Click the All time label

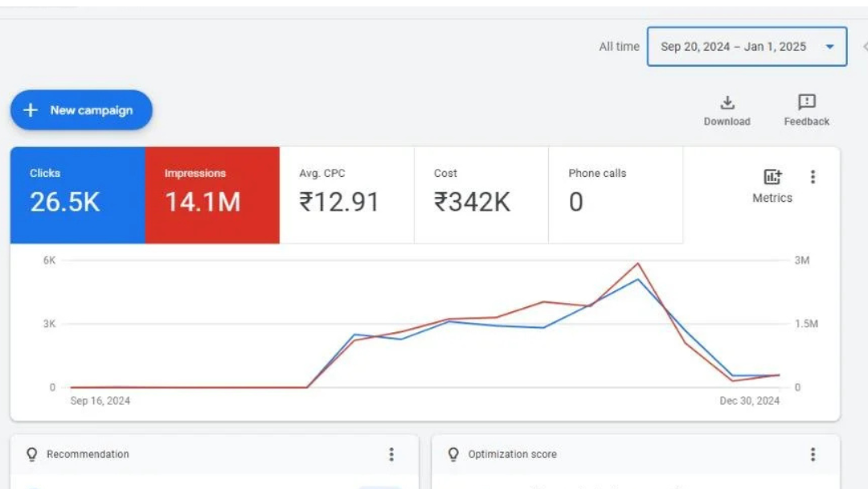[619, 47]
